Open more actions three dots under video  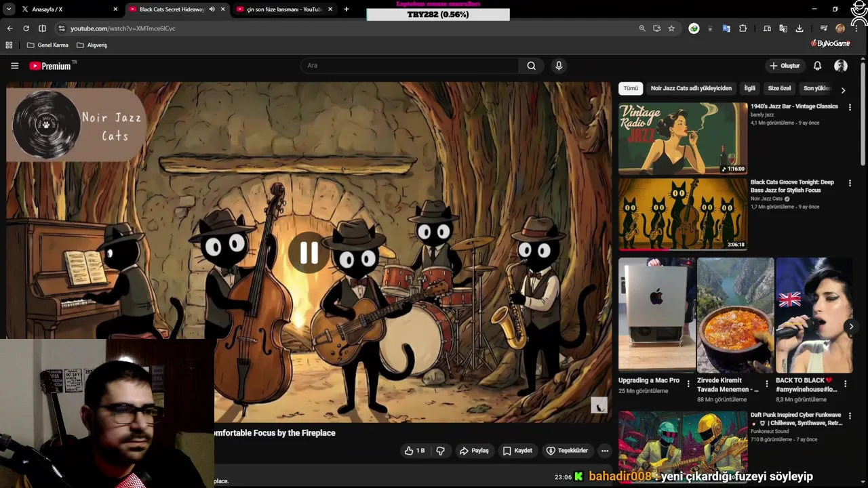coord(605,451)
